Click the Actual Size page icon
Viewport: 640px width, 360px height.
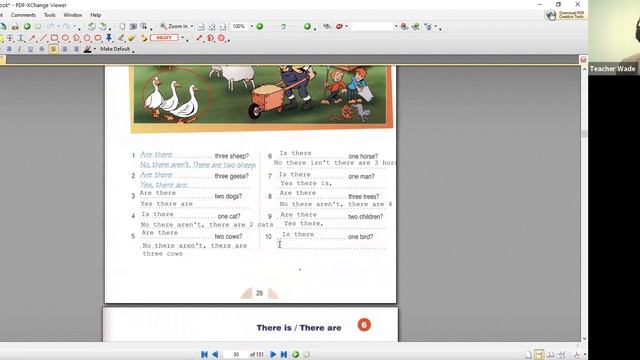pos(201,27)
